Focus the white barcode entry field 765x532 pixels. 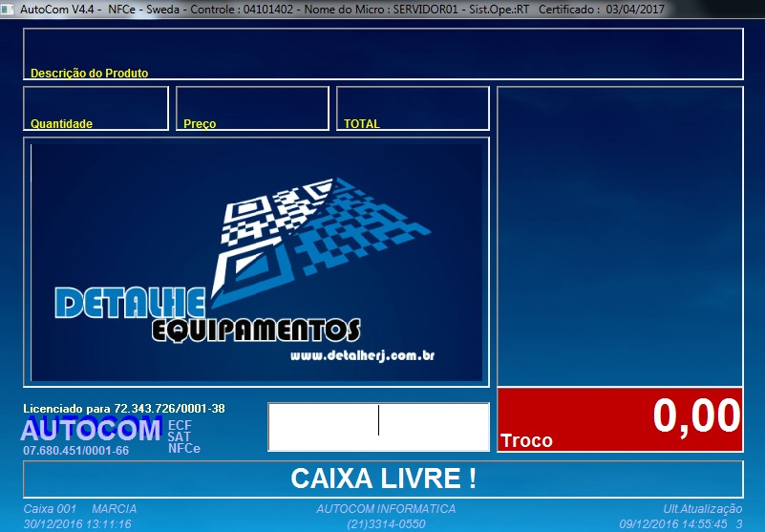tap(378, 427)
